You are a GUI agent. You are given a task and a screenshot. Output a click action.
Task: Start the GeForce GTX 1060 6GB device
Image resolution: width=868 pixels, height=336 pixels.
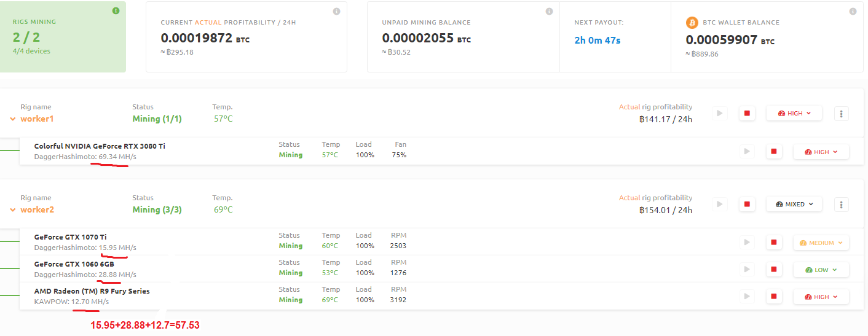point(747,270)
